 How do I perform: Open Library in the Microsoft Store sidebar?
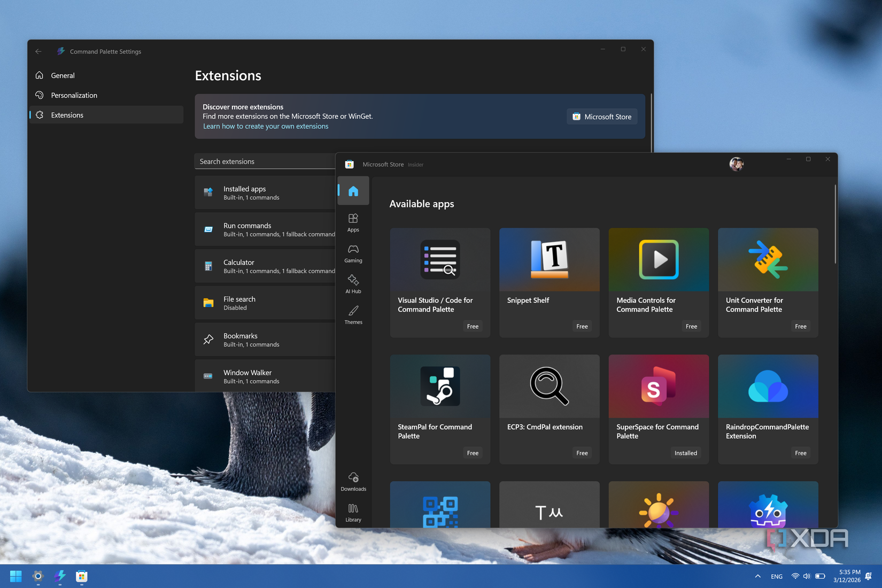pyautogui.click(x=353, y=512)
